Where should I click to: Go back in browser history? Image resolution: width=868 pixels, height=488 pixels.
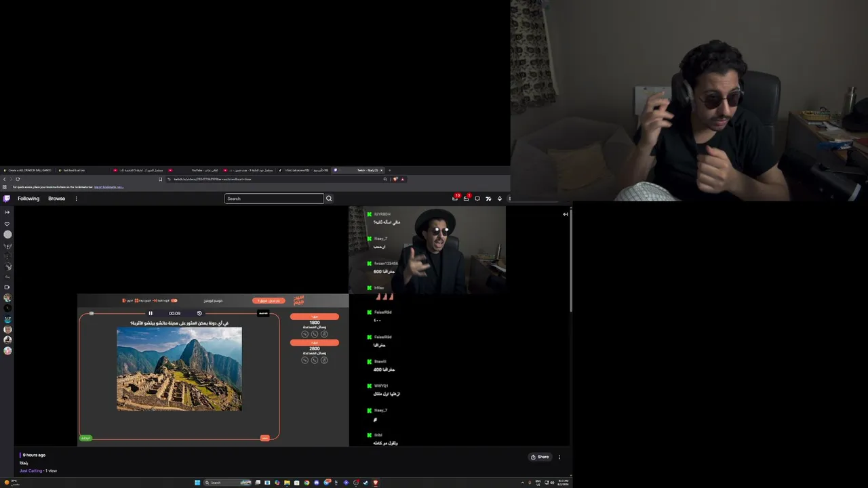click(x=4, y=179)
